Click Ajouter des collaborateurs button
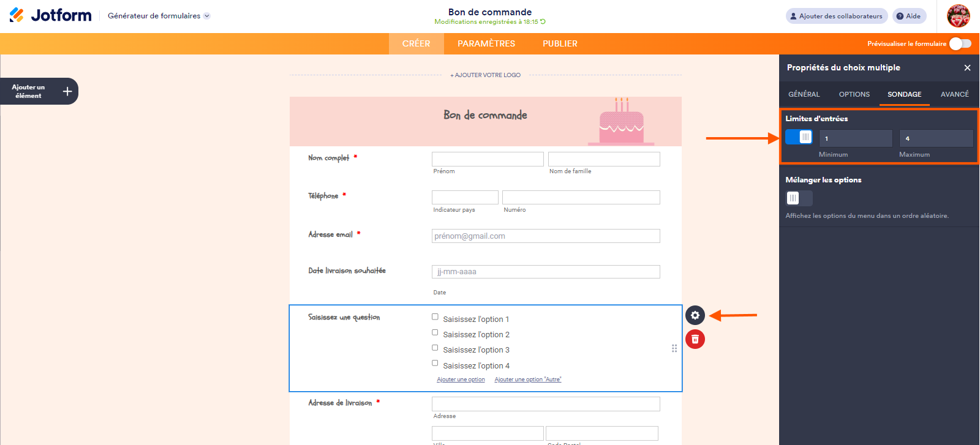The width and height of the screenshot is (980, 445). [837, 16]
